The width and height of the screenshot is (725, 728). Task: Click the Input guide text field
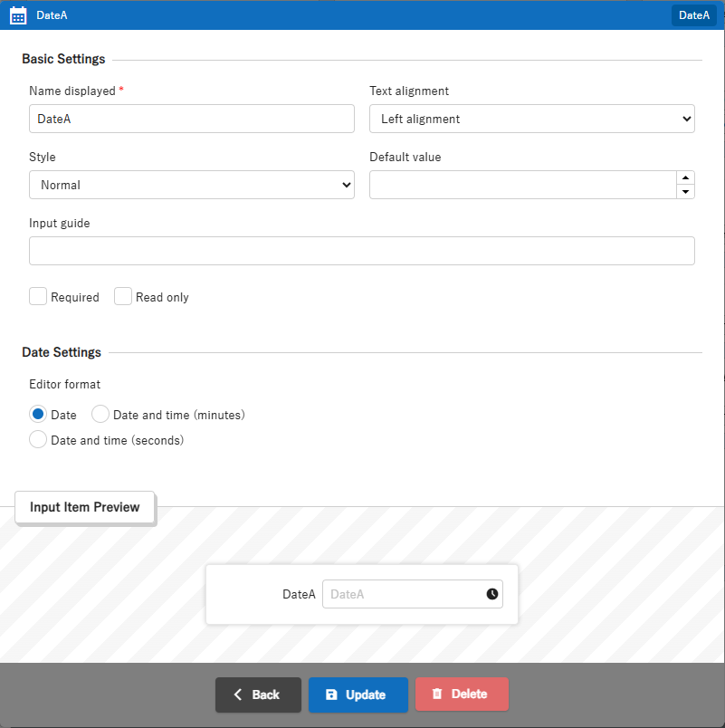point(362,251)
